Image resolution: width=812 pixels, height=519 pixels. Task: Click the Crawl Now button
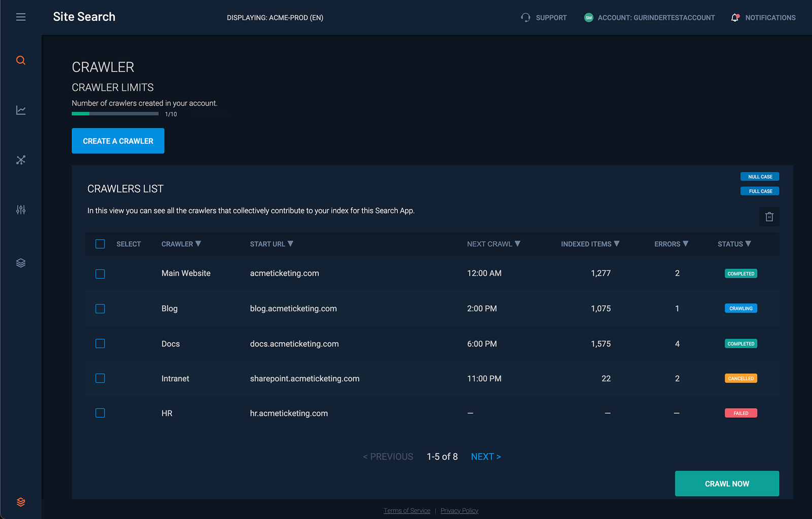click(727, 483)
